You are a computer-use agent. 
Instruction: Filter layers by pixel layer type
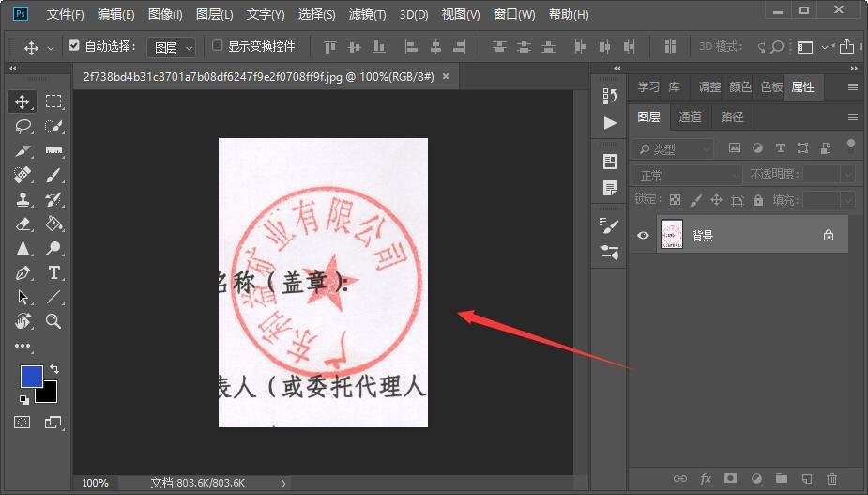click(735, 148)
